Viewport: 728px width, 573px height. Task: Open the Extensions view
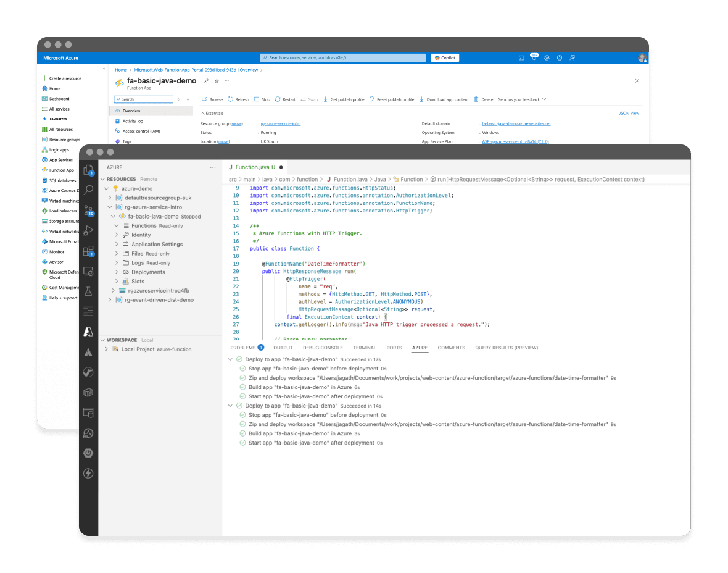tap(88, 251)
